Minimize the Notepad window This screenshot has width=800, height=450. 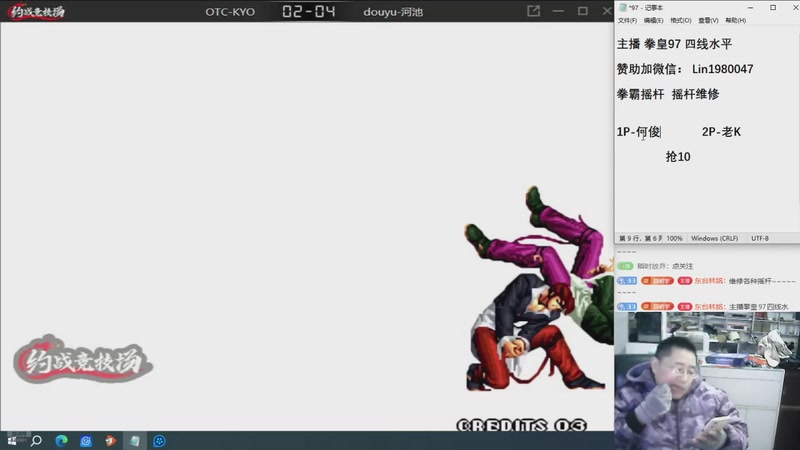point(751,8)
